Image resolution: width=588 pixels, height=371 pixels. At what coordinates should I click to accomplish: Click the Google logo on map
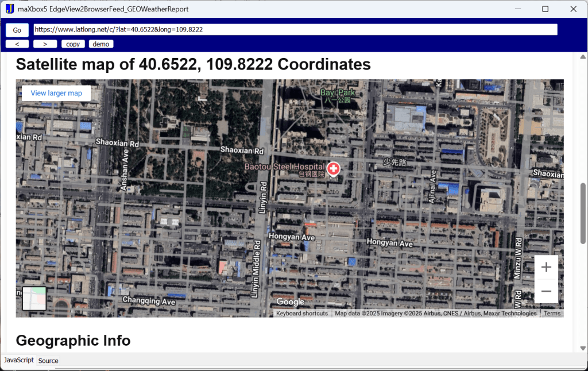[x=290, y=302]
